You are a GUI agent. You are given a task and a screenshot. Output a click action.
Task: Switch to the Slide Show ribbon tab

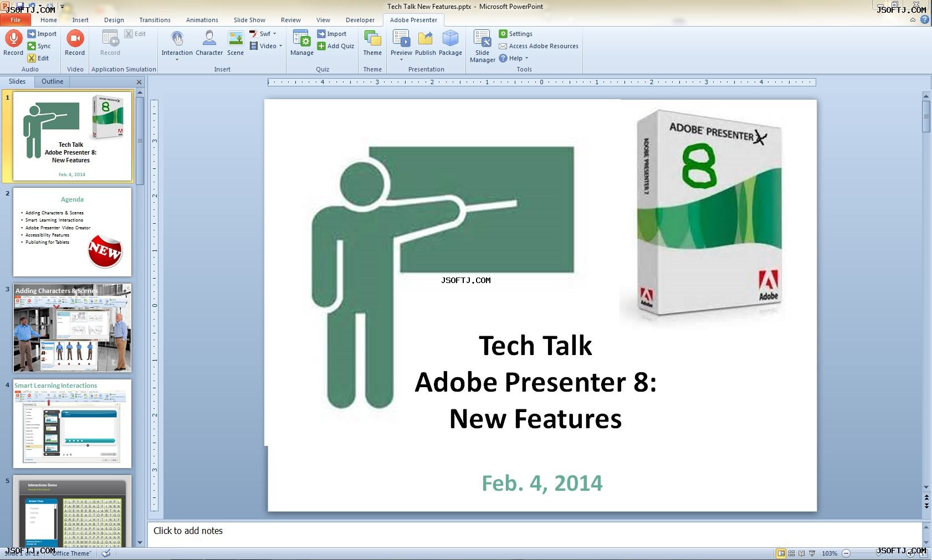click(x=249, y=20)
